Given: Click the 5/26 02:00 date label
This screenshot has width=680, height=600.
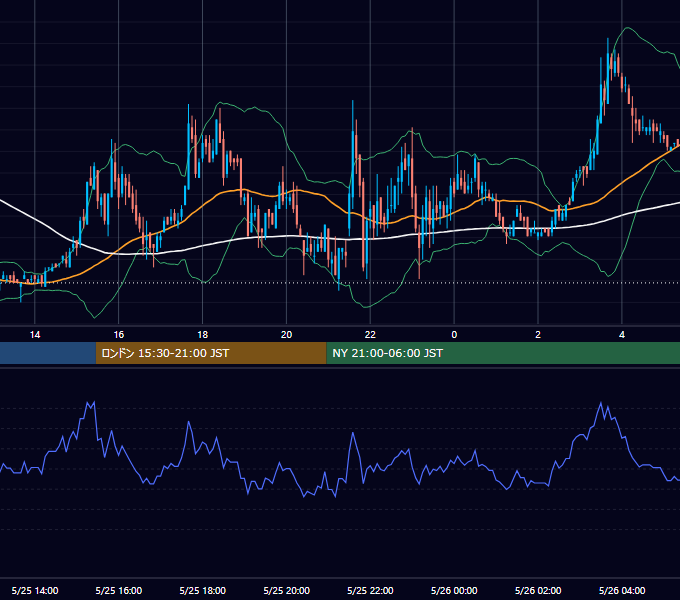Looking at the screenshot, I should click(x=538, y=590).
